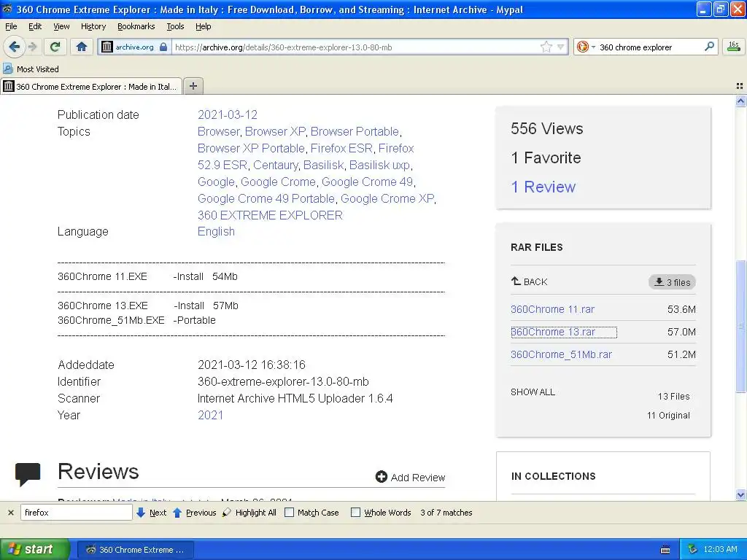Open the URL history dropdown arrow
Screen dimensions: 747x560
click(561, 47)
